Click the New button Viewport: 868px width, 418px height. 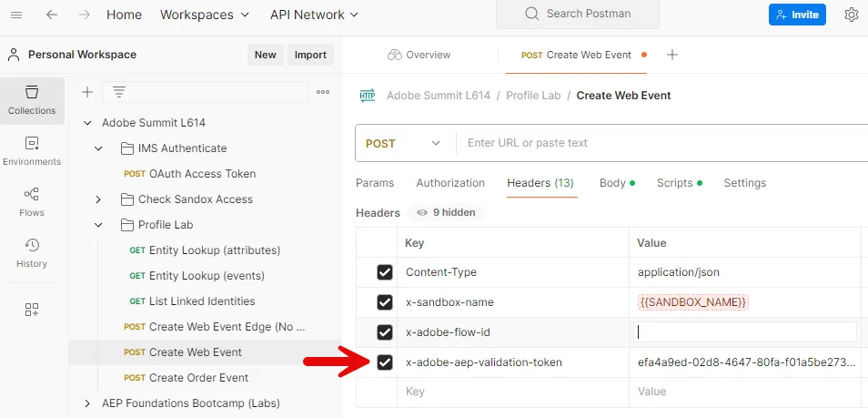[x=265, y=55]
